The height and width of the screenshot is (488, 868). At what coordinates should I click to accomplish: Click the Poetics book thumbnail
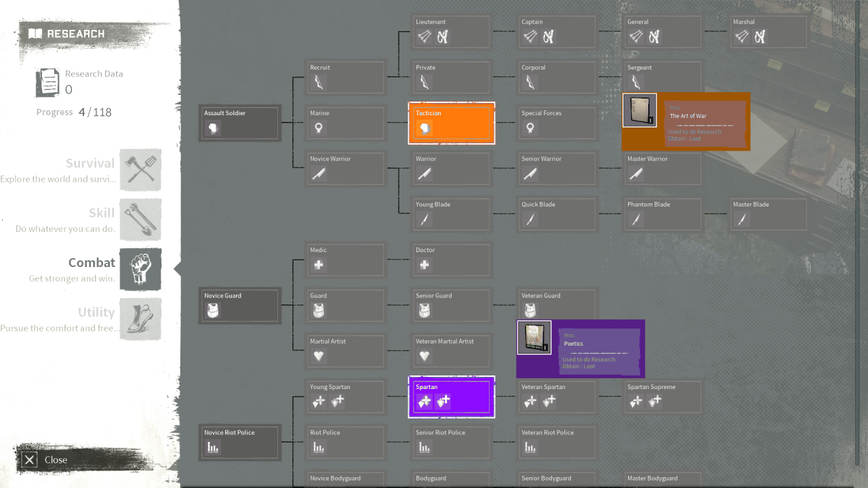coord(534,338)
